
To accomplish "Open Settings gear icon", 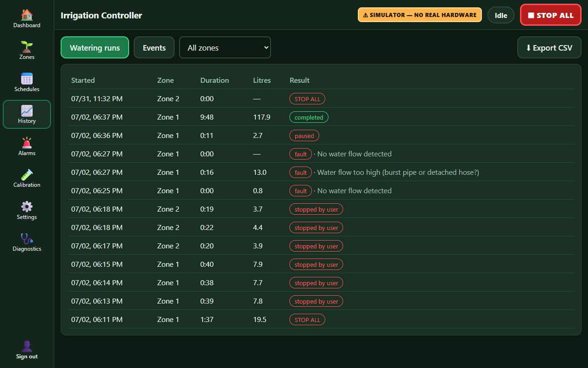I will click(27, 207).
